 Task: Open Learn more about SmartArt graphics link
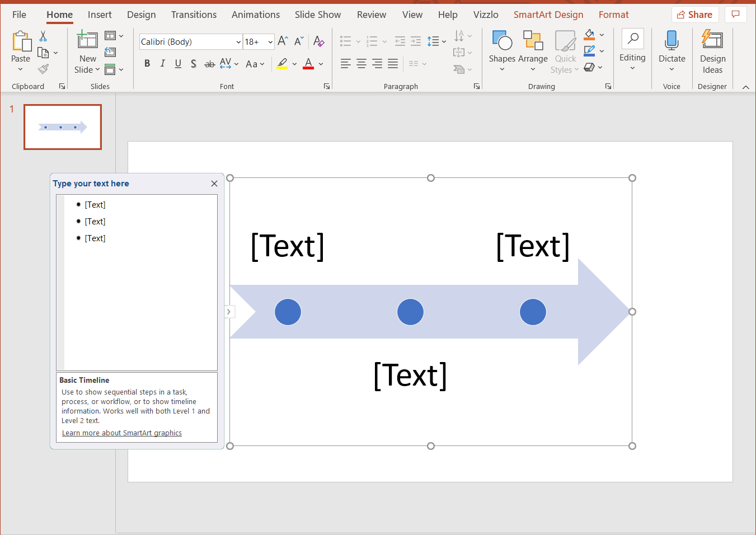click(x=121, y=433)
